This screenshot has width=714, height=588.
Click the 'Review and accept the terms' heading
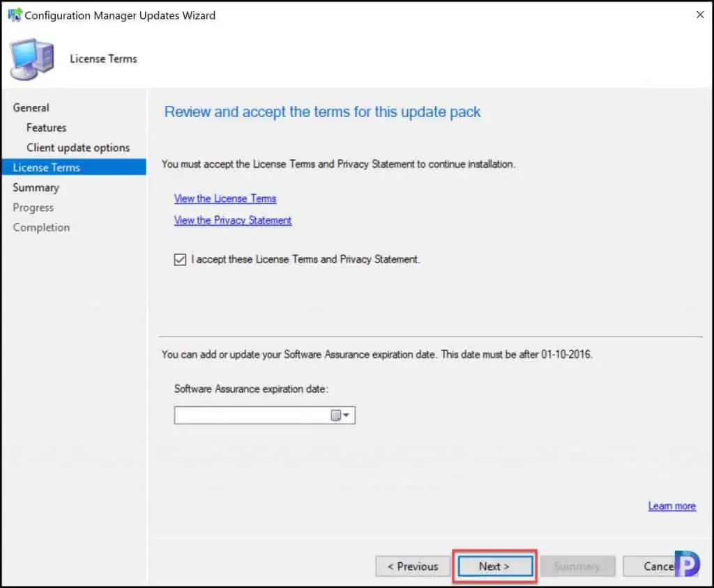coord(322,112)
